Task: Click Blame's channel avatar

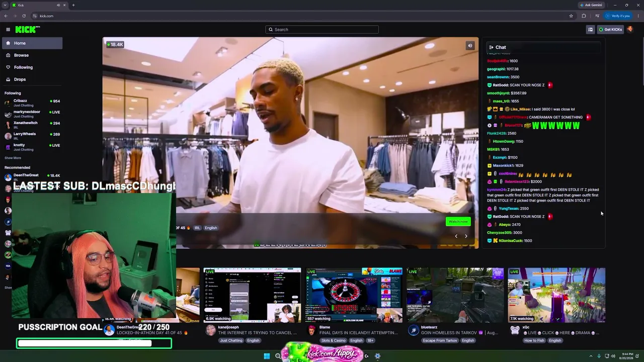Action: click(x=312, y=330)
